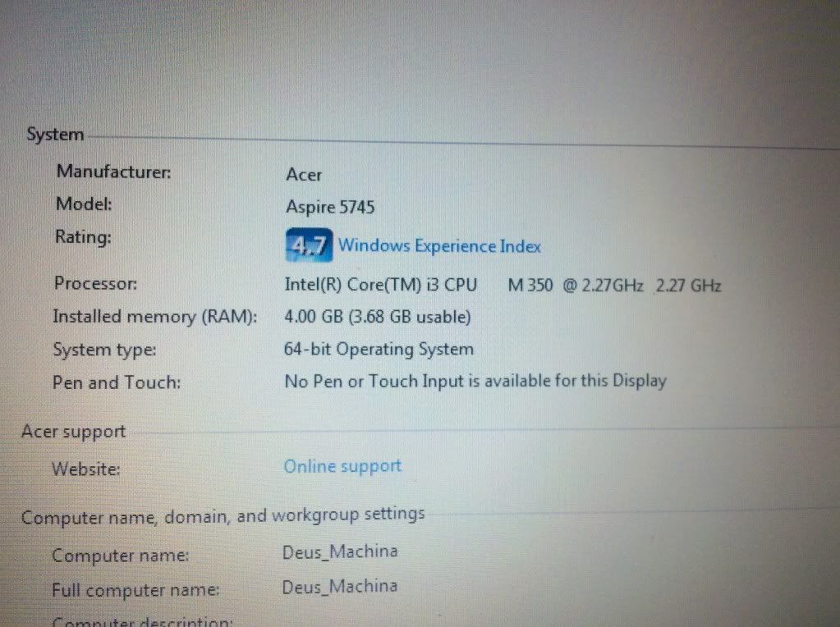The image size is (840, 627).
Task: Click the 'Manufacturer:' label
Action: click(x=113, y=172)
